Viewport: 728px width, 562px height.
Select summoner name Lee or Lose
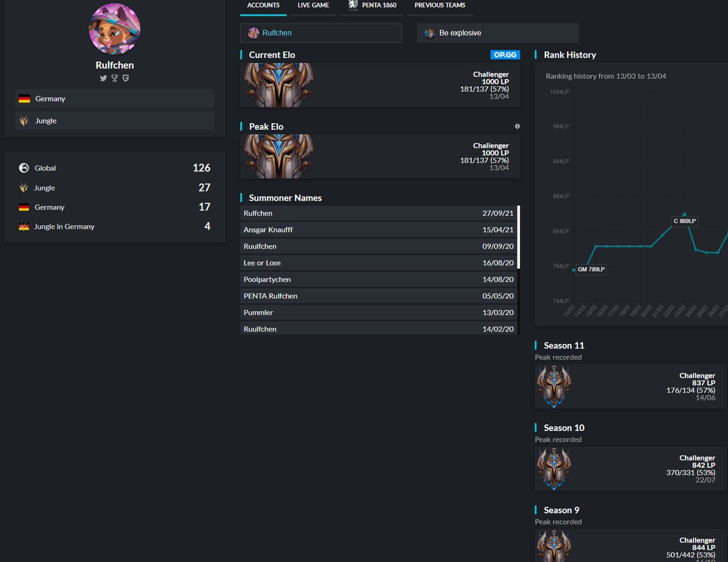pyautogui.click(x=262, y=263)
